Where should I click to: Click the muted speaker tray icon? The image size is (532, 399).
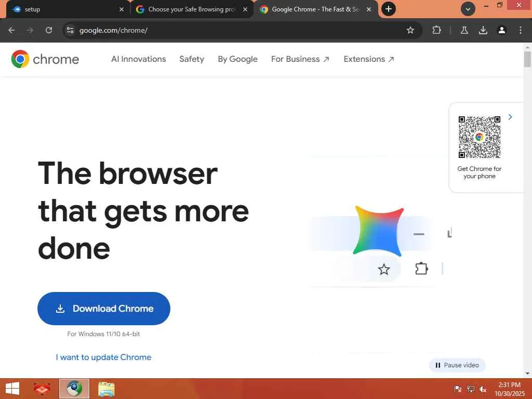(x=483, y=389)
